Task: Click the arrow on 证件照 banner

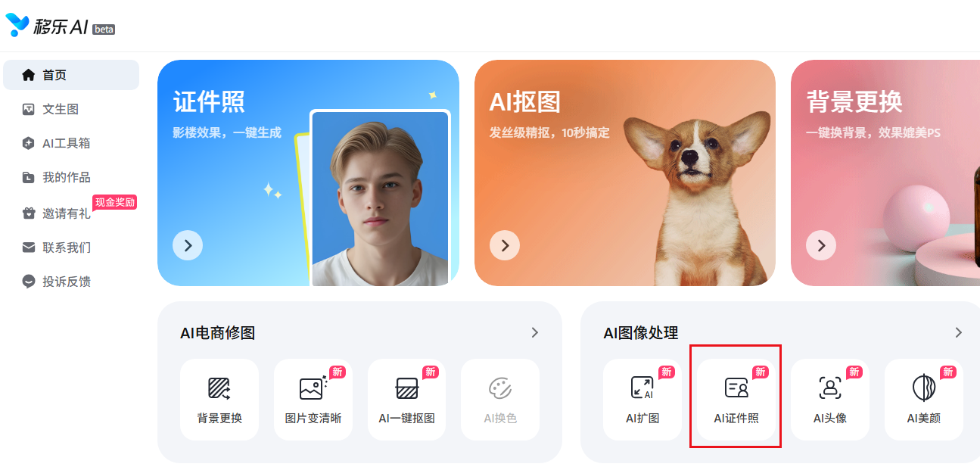Action: (x=188, y=245)
